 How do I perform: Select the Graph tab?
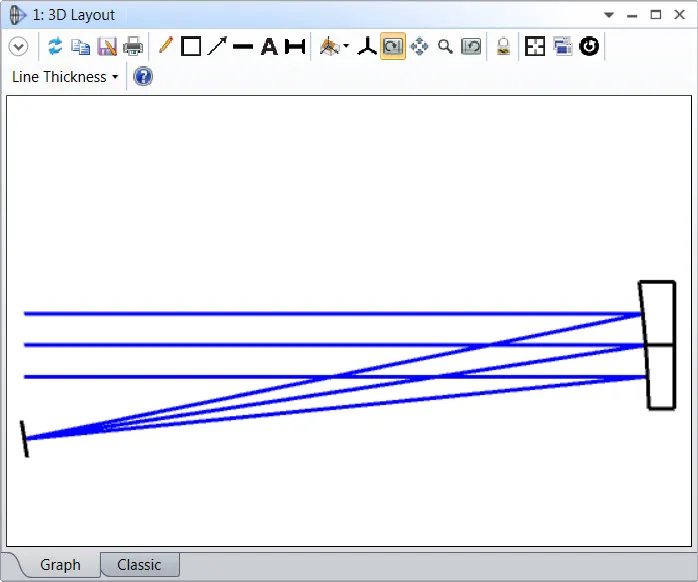60,565
